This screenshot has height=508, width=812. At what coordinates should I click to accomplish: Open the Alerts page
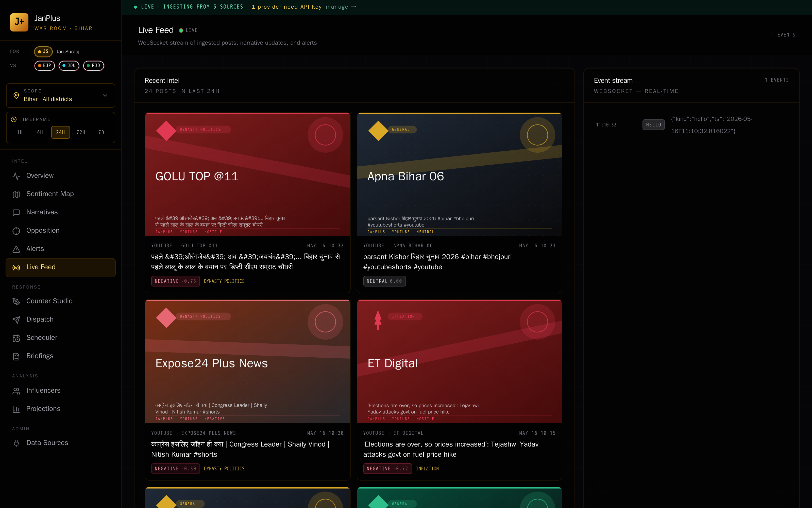tap(61, 249)
